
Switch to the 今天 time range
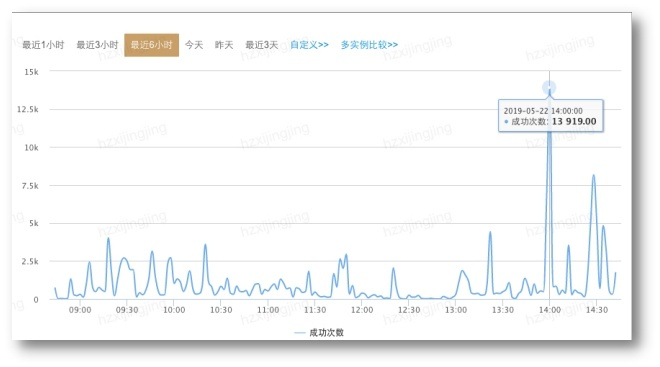point(194,45)
